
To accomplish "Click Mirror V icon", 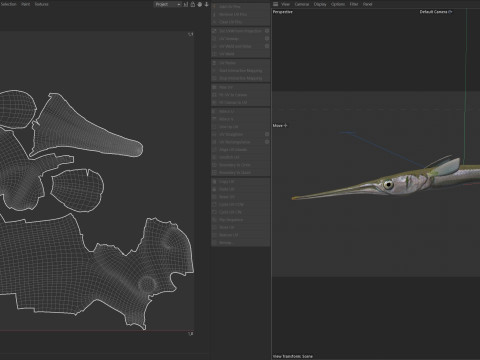I will click(x=215, y=119).
